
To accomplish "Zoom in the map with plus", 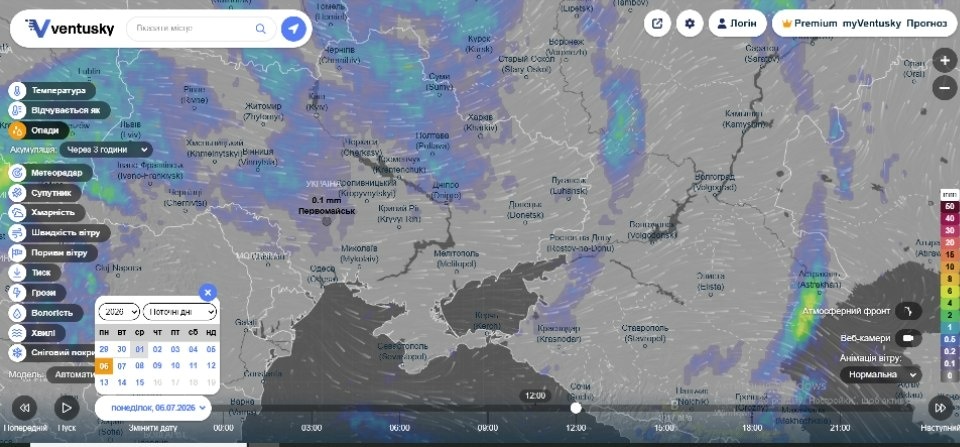I will point(944,61).
